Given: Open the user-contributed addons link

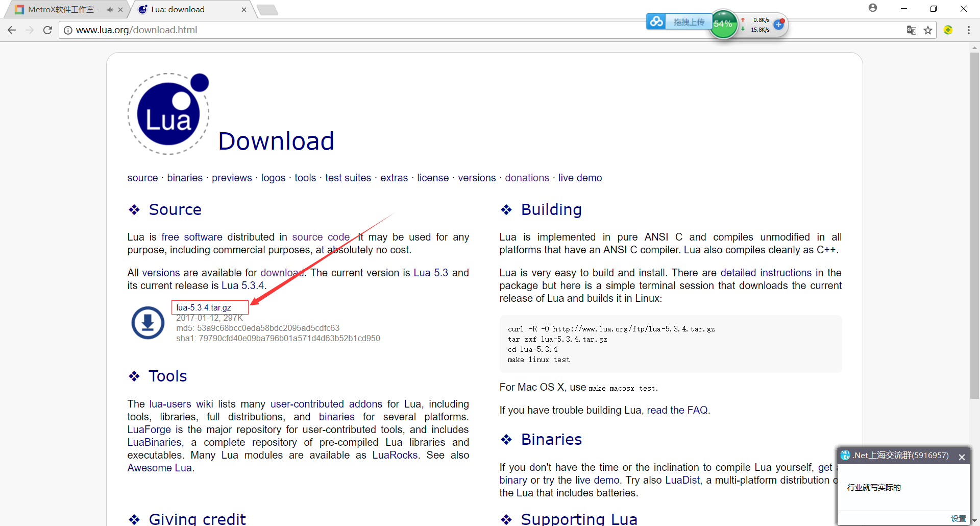Looking at the screenshot, I should (326, 404).
